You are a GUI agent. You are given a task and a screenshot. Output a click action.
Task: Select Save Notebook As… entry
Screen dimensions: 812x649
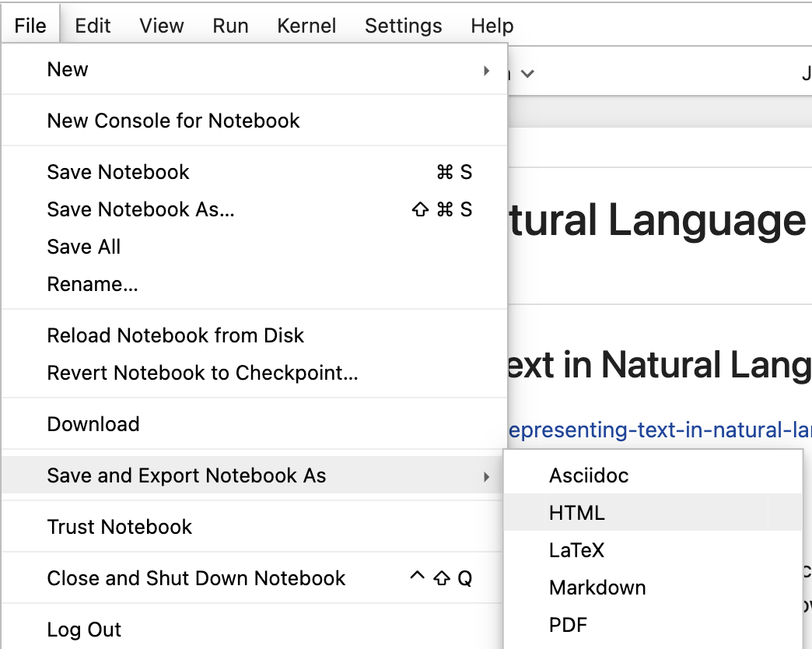click(x=141, y=209)
